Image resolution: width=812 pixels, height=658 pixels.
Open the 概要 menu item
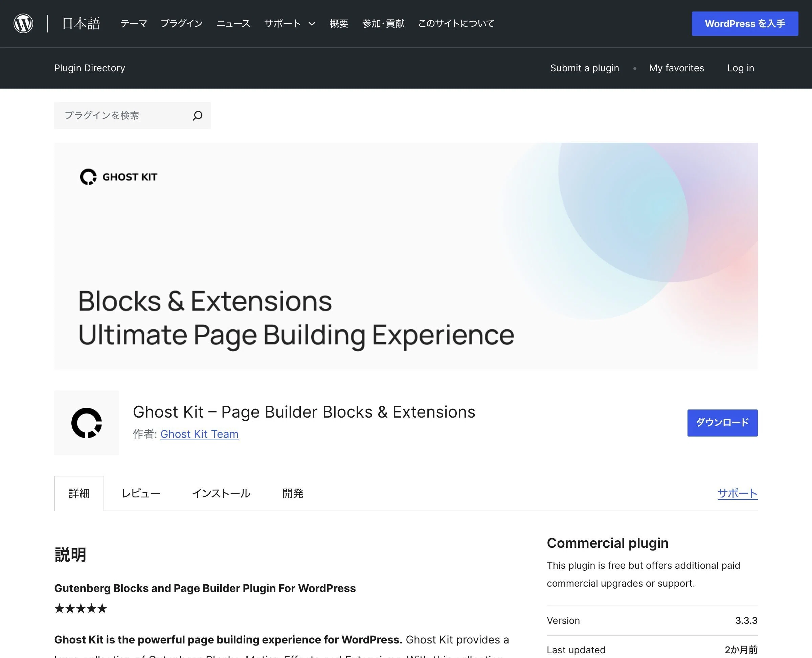coord(339,24)
